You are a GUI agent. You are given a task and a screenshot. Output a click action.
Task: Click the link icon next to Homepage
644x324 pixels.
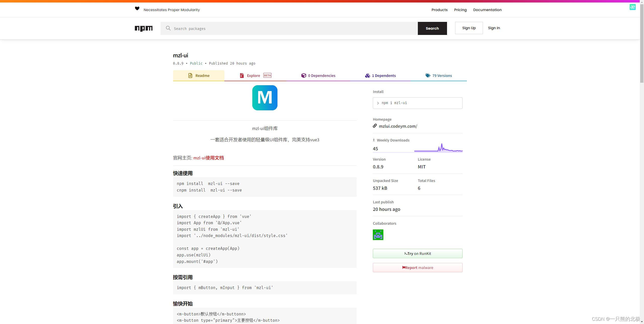point(375,126)
